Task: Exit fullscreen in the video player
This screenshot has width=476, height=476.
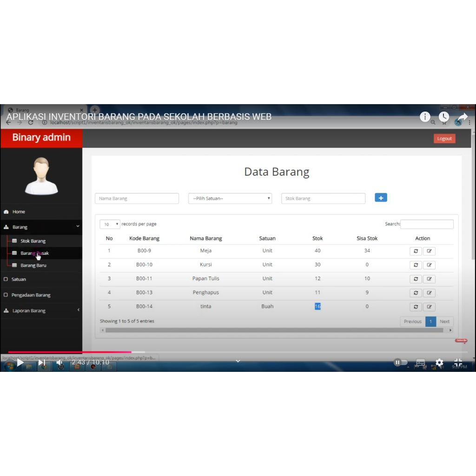Action: point(458,363)
